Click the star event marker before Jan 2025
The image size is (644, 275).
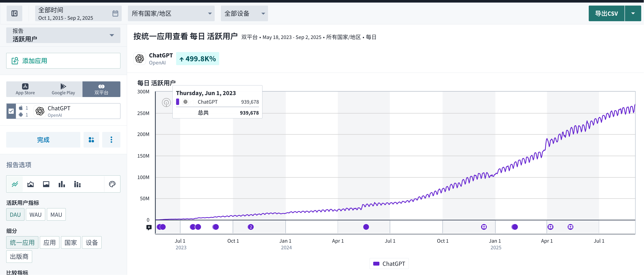tap(484, 227)
